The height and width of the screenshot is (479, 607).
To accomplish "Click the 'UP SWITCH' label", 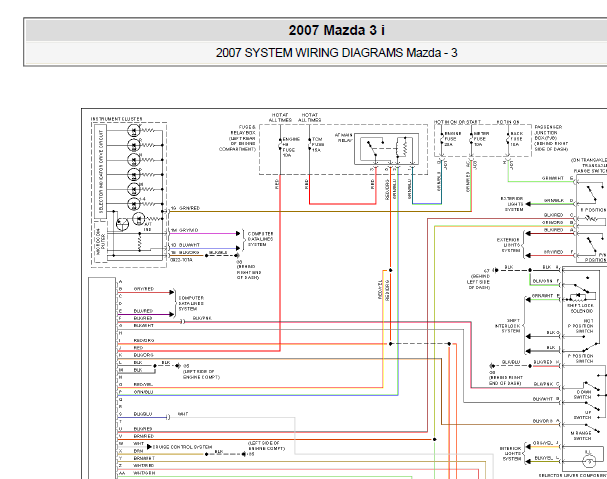I will click(x=582, y=415).
